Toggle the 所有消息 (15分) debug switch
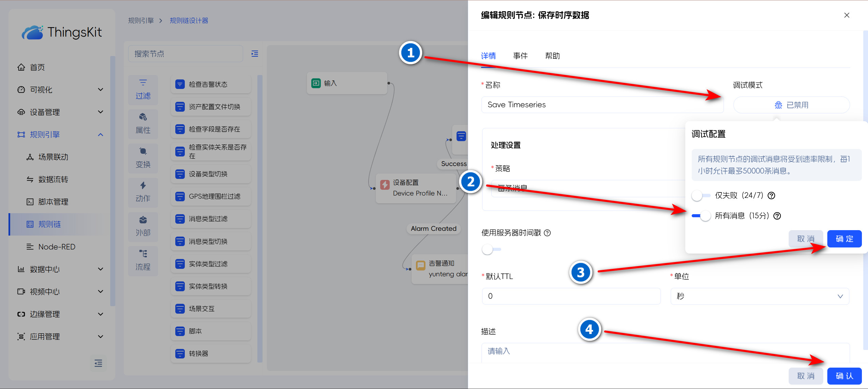The height and width of the screenshot is (389, 868). coord(701,216)
